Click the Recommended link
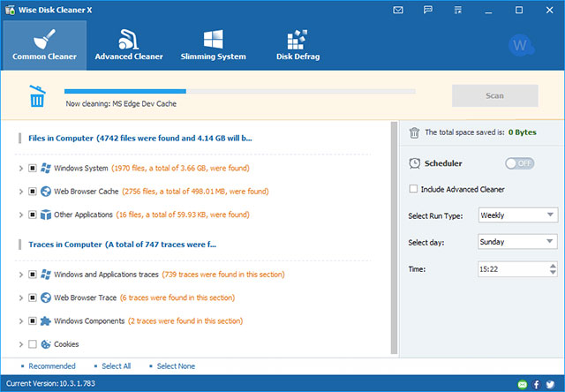Image resolution: width=565 pixels, height=392 pixels. (x=51, y=366)
